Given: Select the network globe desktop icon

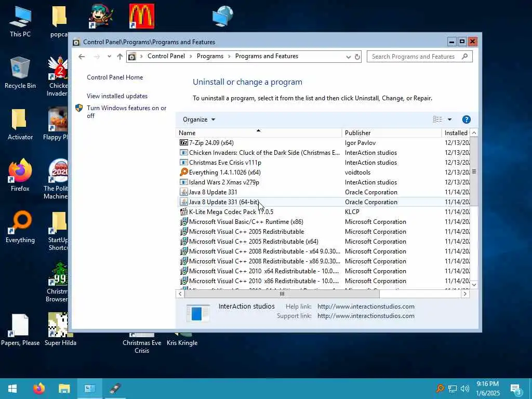Looking at the screenshot, I should pyautogui.click(x=222, y=16).
